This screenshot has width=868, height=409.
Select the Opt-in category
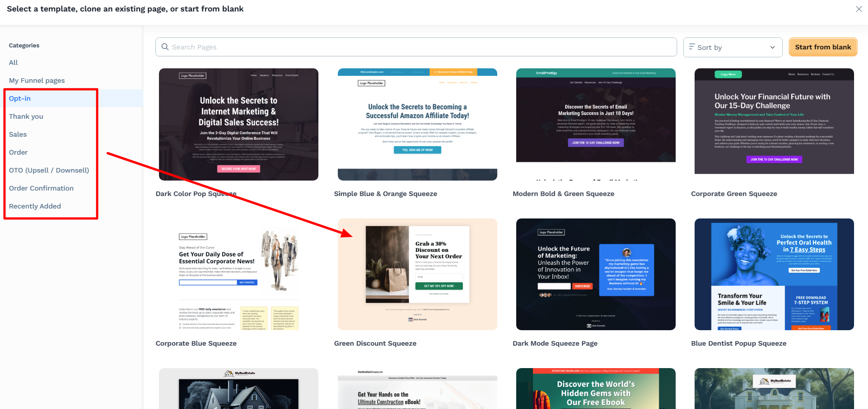click(x=20, y=98)
